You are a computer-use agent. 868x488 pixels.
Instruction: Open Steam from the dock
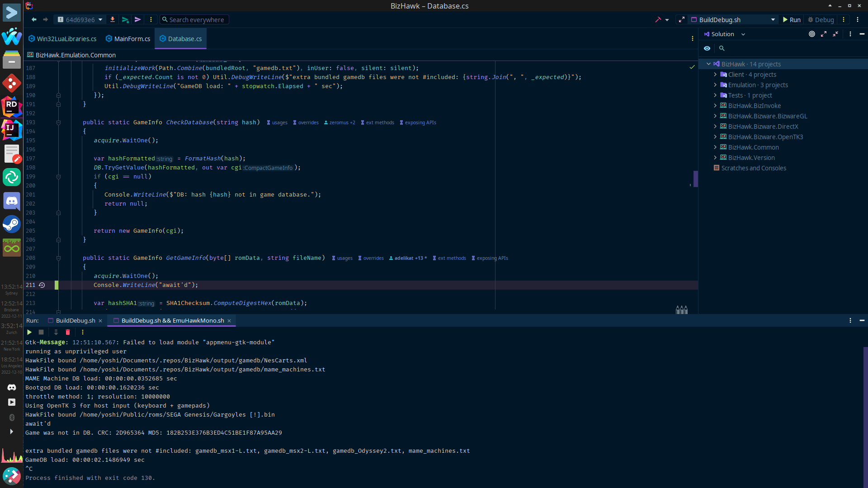click(11, 224)
